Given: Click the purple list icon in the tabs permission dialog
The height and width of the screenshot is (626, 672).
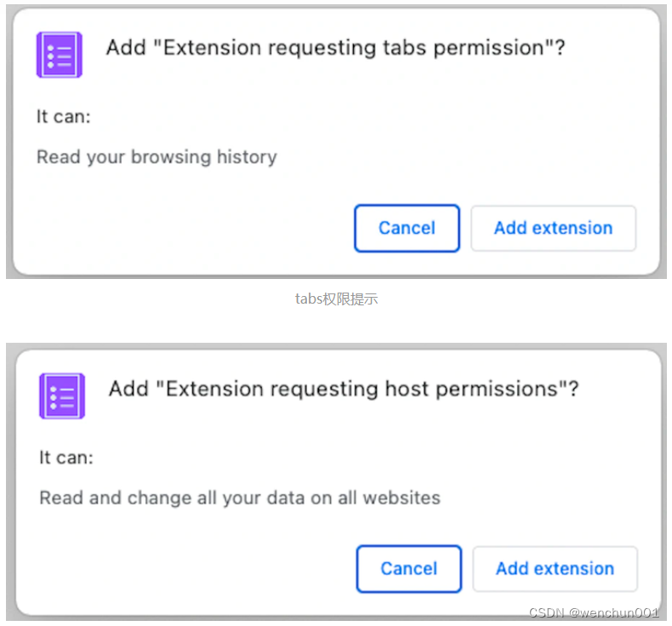Looking at the screenshot, I should [x=59, y=54].
